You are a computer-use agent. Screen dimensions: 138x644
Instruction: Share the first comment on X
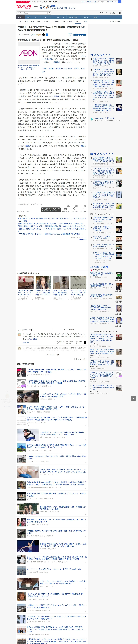point(85,343)
